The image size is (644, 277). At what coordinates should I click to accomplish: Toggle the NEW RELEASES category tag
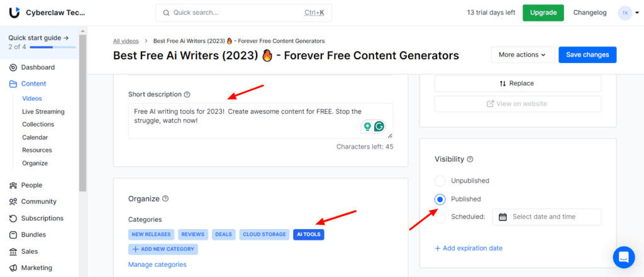(x=151, y=234)
